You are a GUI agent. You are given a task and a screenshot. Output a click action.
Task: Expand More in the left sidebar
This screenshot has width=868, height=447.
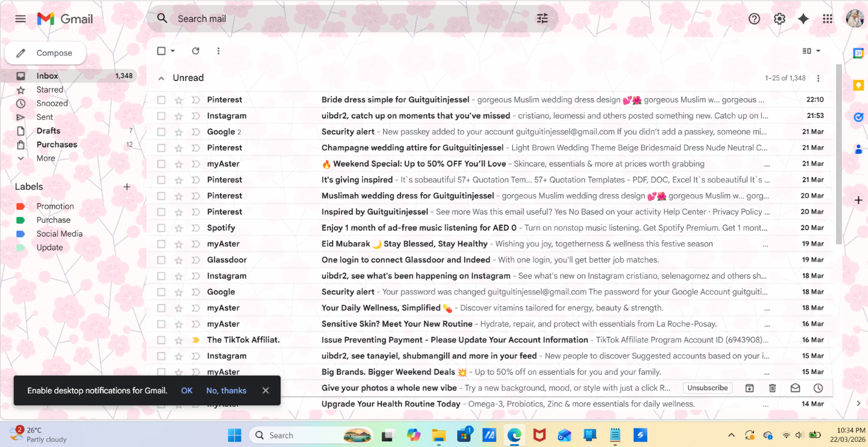(x=46, y=158)
